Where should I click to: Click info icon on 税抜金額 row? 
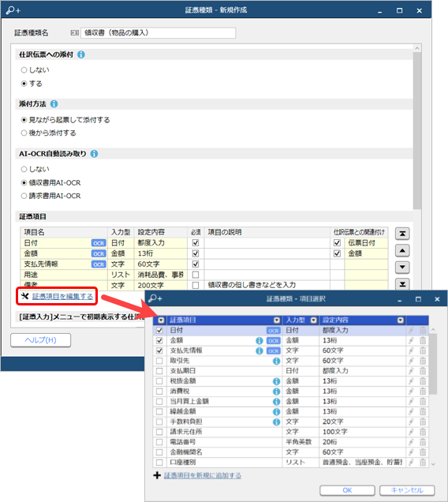[277, 381]
